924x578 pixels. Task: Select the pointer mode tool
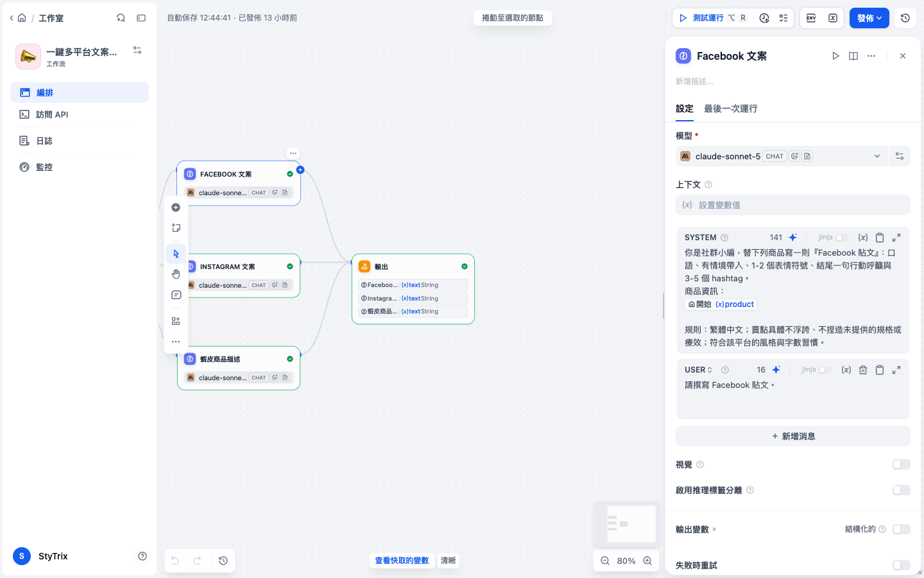pos(176,254)
